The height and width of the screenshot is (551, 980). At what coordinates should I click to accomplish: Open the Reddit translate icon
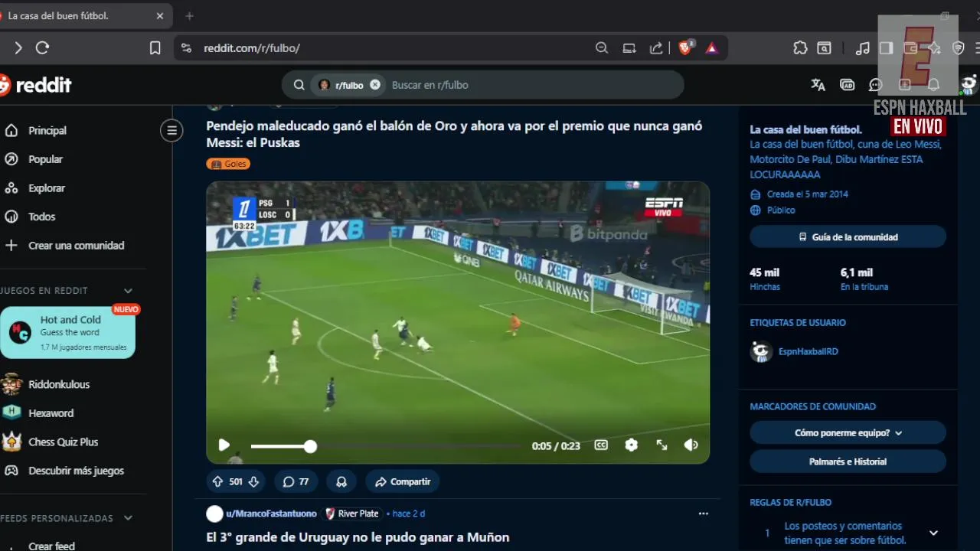click(x=818, y=85)
